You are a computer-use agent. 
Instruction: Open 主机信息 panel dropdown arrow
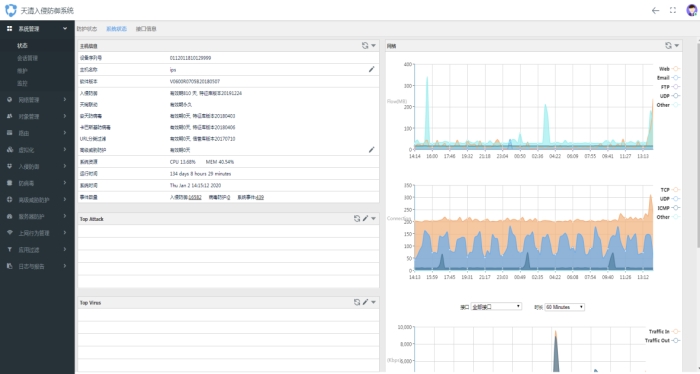(x=374, y=46)
